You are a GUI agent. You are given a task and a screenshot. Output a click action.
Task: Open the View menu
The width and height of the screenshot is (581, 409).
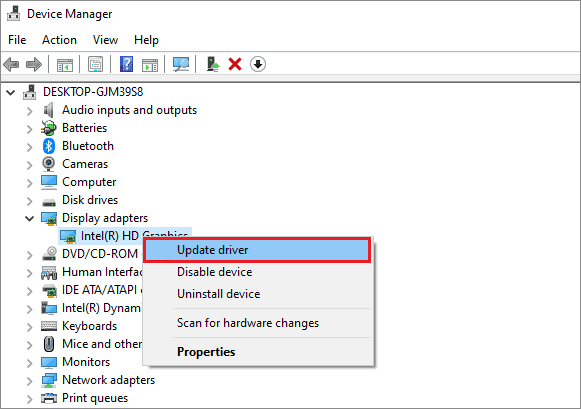tap(105, 40)
